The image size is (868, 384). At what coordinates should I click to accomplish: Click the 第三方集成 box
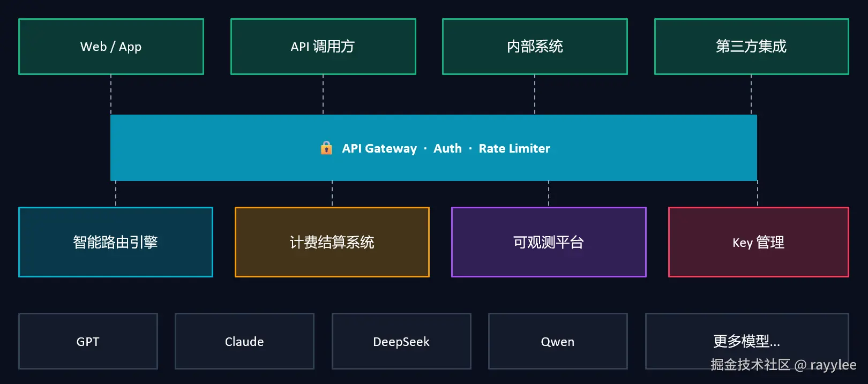click(x=751, y=47)
